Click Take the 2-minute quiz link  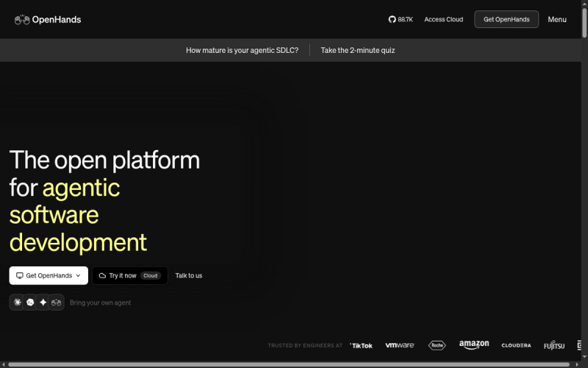point(358,50)
